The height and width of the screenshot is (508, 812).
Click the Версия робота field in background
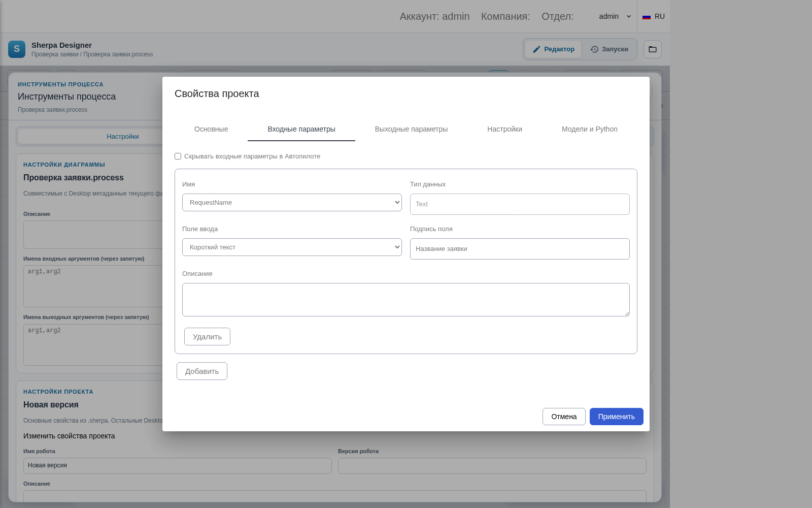pos(492,466)
